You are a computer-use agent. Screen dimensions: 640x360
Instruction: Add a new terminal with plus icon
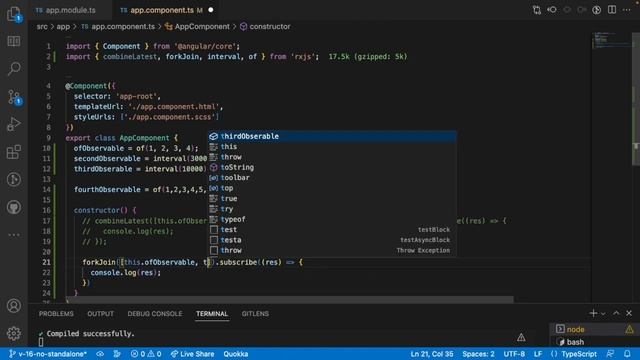(x=593, y=313)
